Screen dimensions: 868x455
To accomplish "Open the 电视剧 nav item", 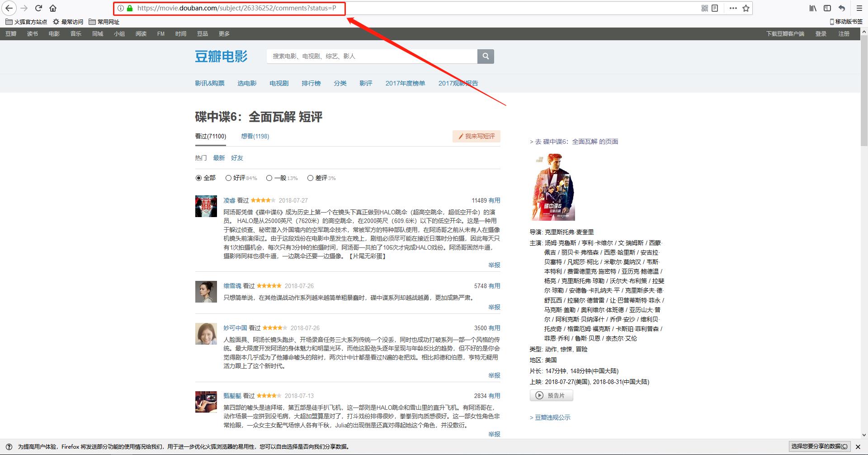I will (279, 83).
